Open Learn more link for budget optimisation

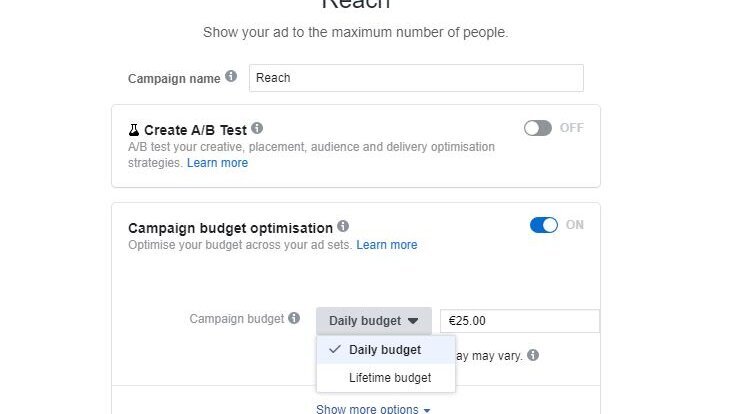point(387,245)
